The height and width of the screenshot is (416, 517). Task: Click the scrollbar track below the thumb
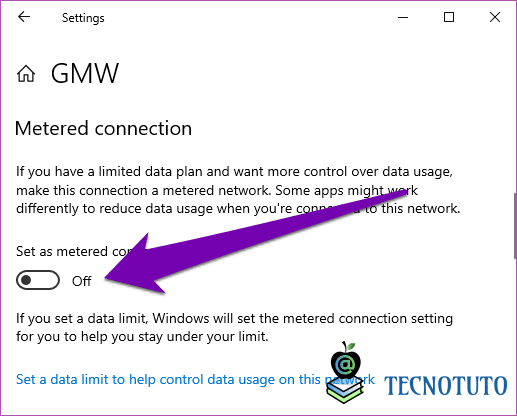pos(515,333)
